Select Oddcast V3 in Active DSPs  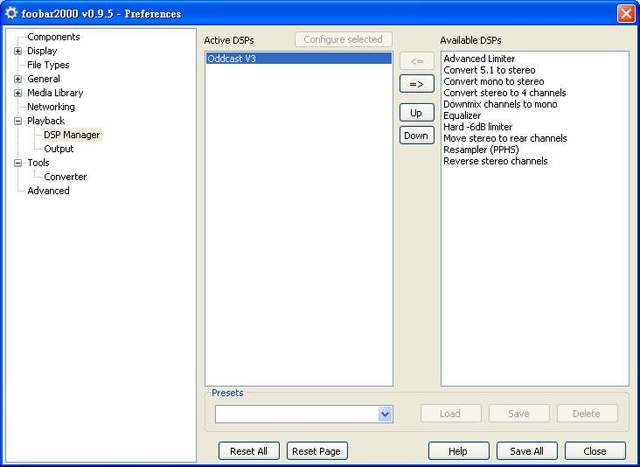(299, 58)
